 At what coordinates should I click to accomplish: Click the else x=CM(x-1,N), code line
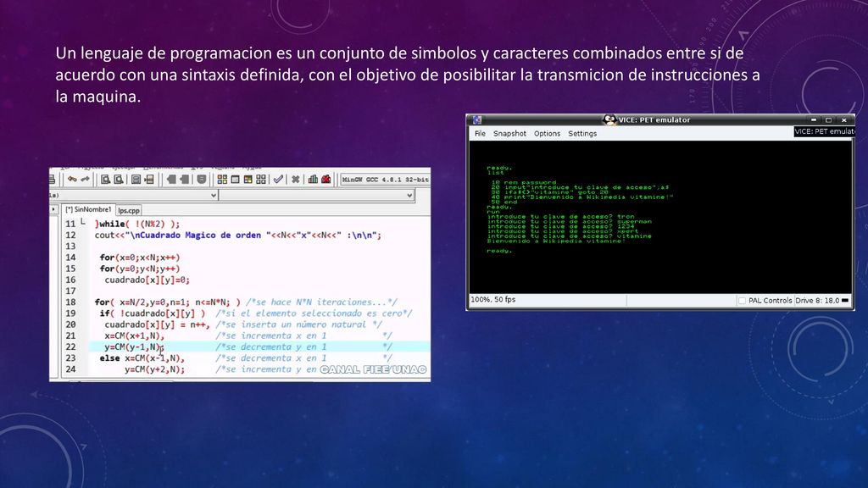coord(142,358)
